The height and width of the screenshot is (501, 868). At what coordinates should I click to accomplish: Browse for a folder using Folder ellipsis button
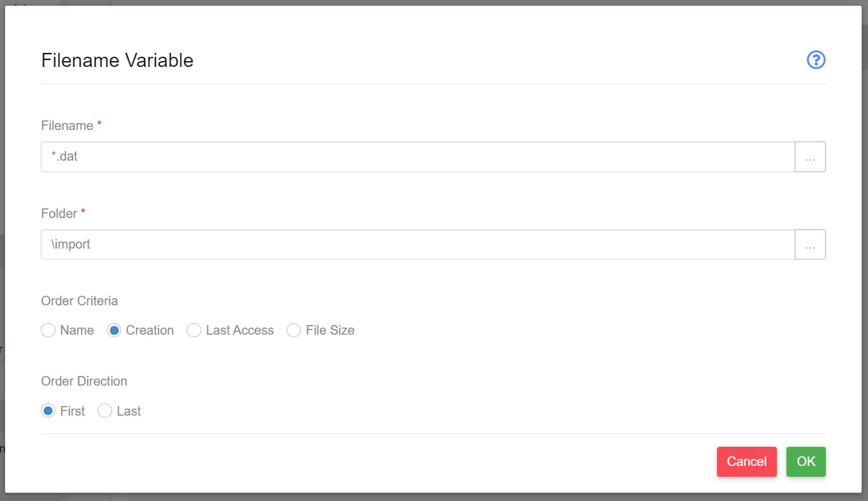810,245
